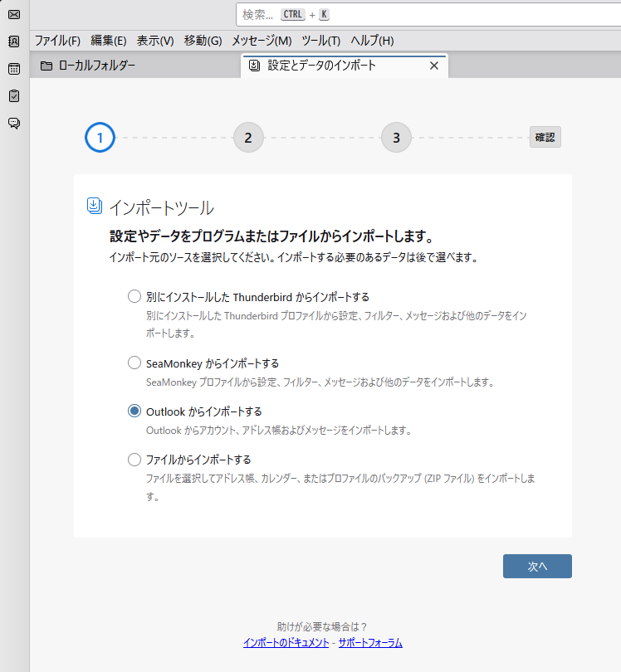Select Outlook からインポートする radio button
Screen dimensions: 621x672
[134, 411]
